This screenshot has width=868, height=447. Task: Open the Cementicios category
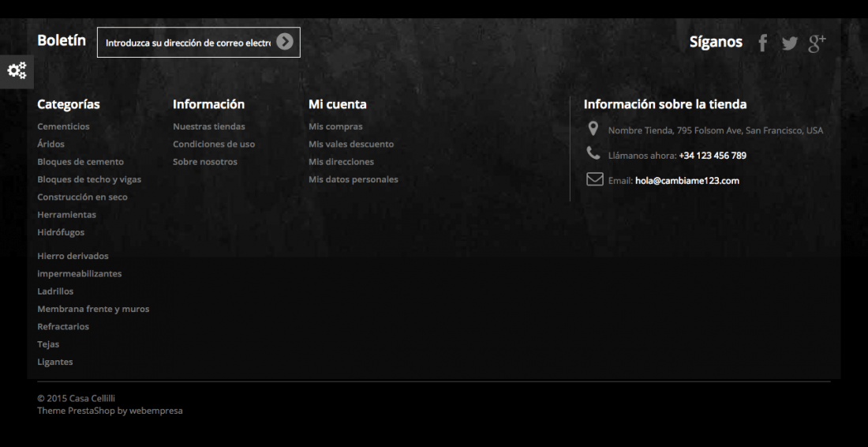click(x=63, y=126)
